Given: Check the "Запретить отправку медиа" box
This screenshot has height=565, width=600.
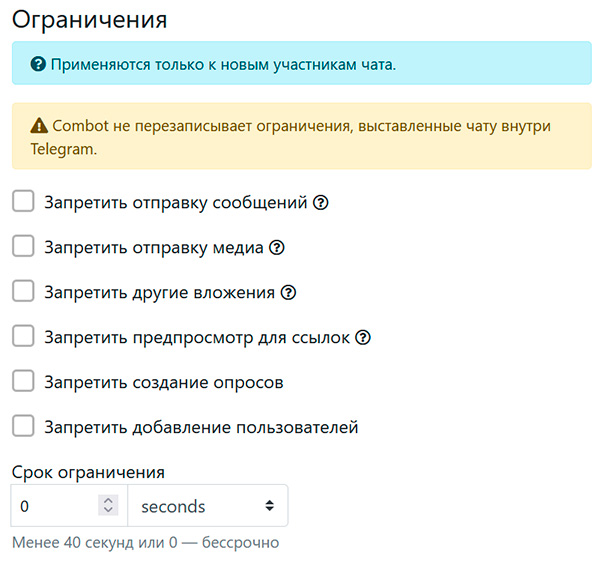Looking at the screenshot, I should (23, 247).
